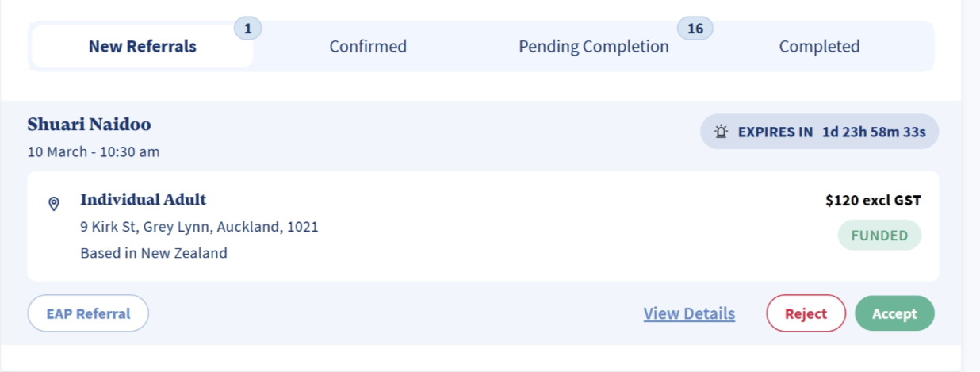Show the Completed referrals tab

(x=819, y=47)
